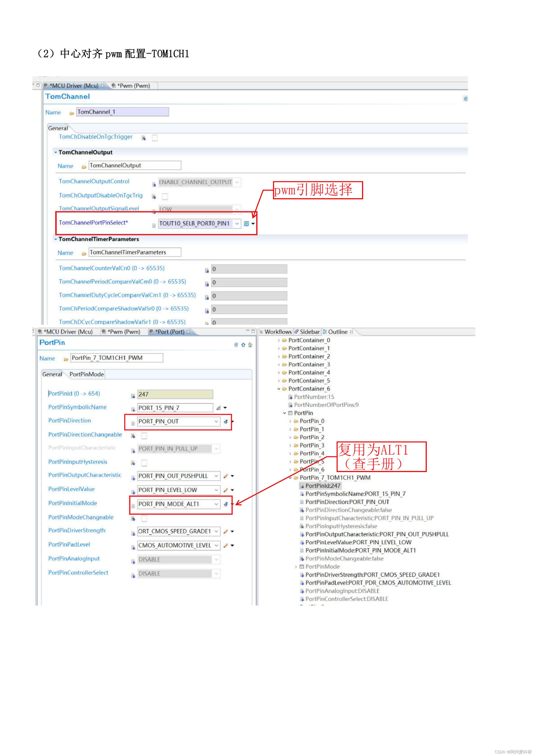Click pencil icon beside PortPinSymbolicName field
This screenshot has width=535, height=756.
[218, 408]
